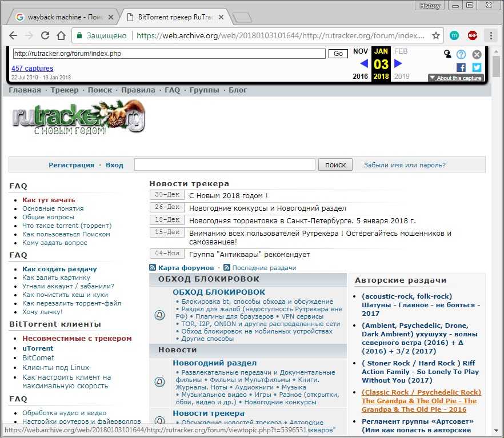Image resolution: width=504 pixels, height=438 pixels.
Task: Open The Grandpa & The Old Pie release
Action: point(421,401)
